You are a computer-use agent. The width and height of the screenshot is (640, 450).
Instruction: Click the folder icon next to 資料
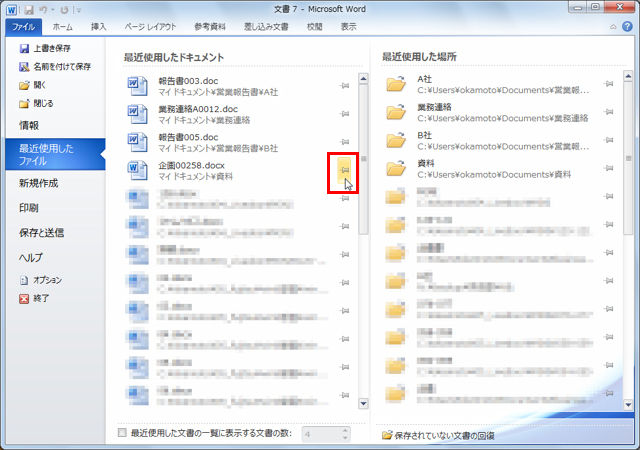[396, 169]
